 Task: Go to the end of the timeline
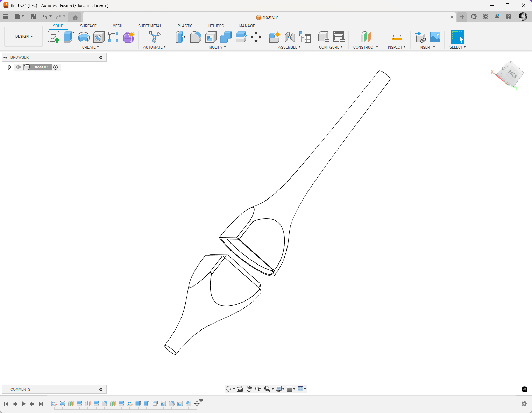[41, 404]
